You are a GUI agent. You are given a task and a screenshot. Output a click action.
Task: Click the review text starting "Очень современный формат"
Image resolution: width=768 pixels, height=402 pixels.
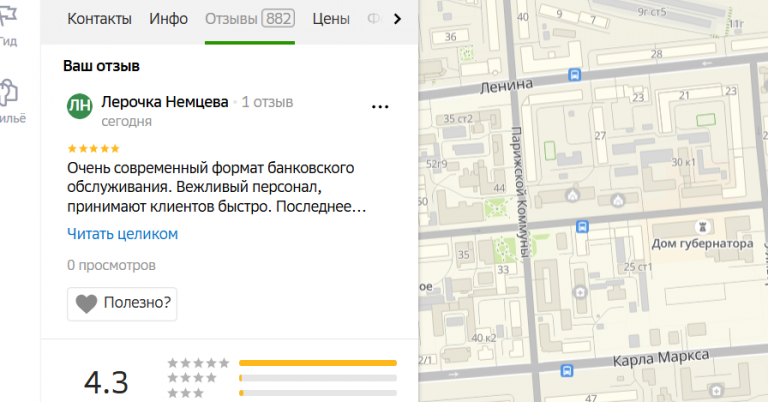[216, 187]
